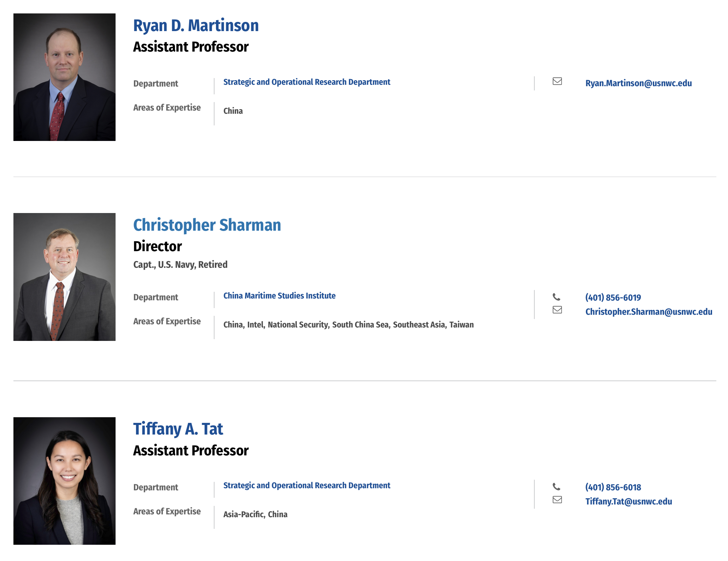Click Tiffany A. Tat's portrait photo

coord(64,481)
